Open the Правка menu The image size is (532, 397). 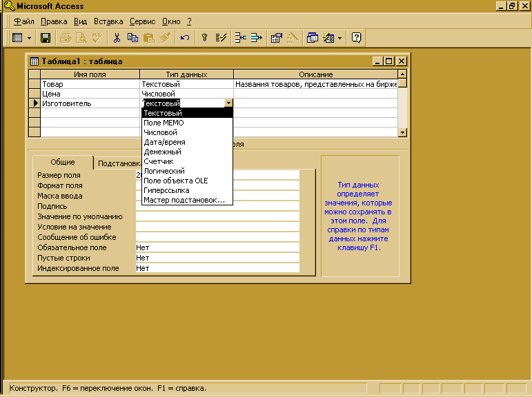click(x=54, y=21)
